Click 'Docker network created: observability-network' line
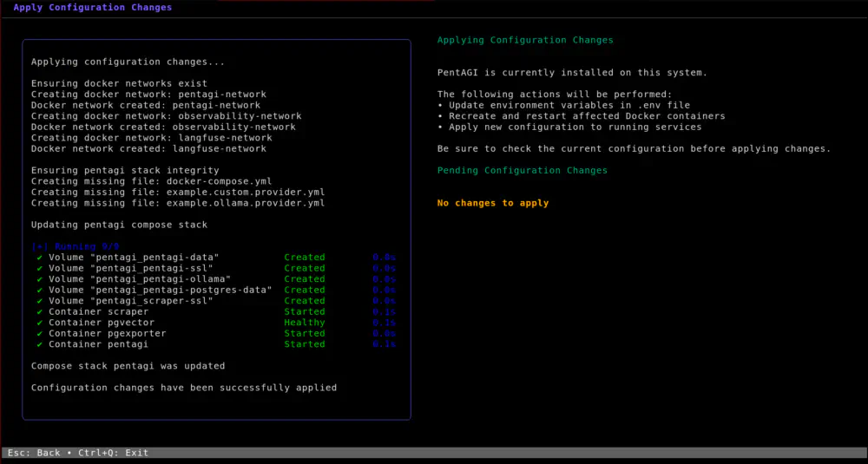Image resolution: width=868 pixels, height=464 pixels. [x=163, y=127]
